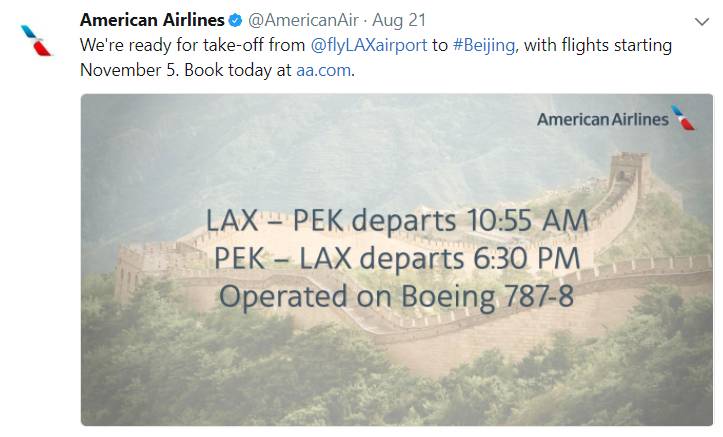
Task: Click the "PEK – LAX departs 6:30 PM" line
Action: pos(397,257)
